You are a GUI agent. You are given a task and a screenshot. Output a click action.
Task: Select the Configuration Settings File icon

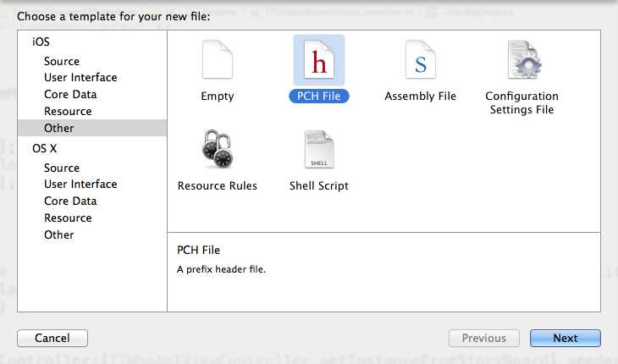pyautogui.click(x=522, y=60)
